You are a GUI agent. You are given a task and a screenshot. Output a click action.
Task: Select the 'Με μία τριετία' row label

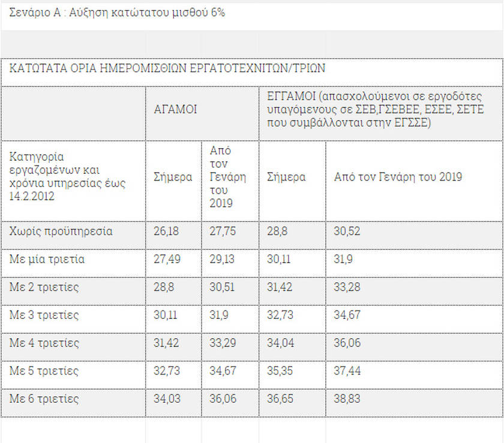pyautogui.click(x=47, y=259)
